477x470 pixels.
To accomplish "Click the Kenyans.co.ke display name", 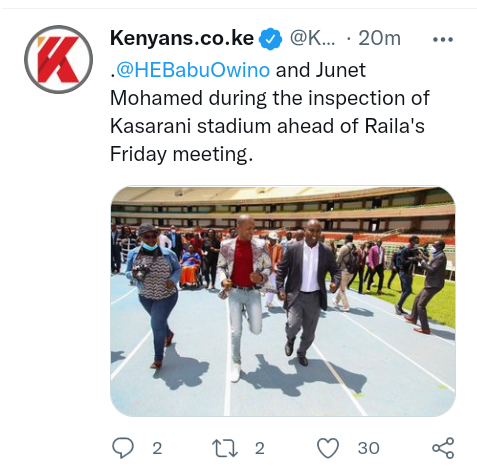I will (182, 38).
